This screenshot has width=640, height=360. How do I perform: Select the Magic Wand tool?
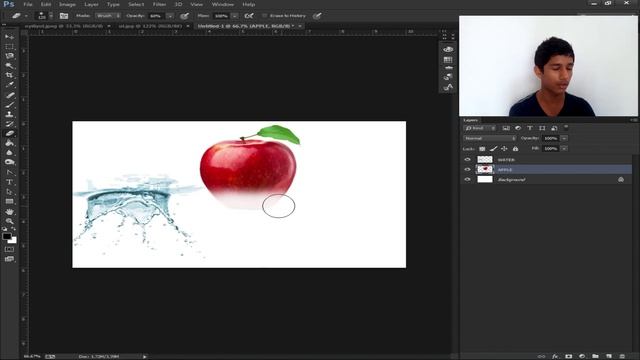click(x=9, y=66)
